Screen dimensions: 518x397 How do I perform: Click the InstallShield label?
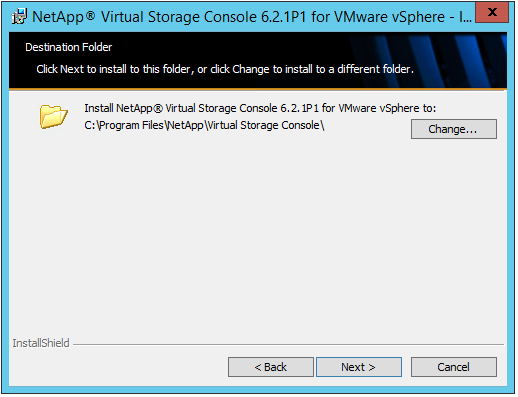click(41, 343)
